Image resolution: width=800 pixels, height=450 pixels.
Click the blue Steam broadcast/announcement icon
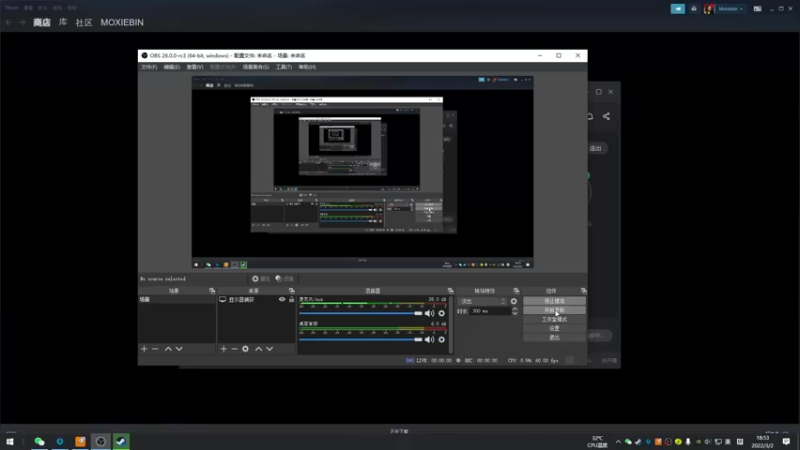tap(678, 9)
